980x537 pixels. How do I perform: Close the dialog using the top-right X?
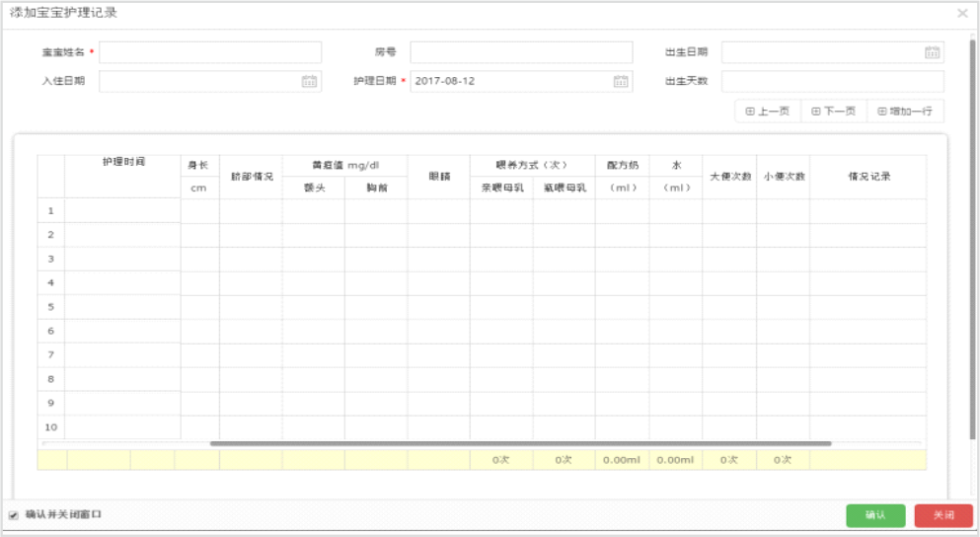coord(962,13)
